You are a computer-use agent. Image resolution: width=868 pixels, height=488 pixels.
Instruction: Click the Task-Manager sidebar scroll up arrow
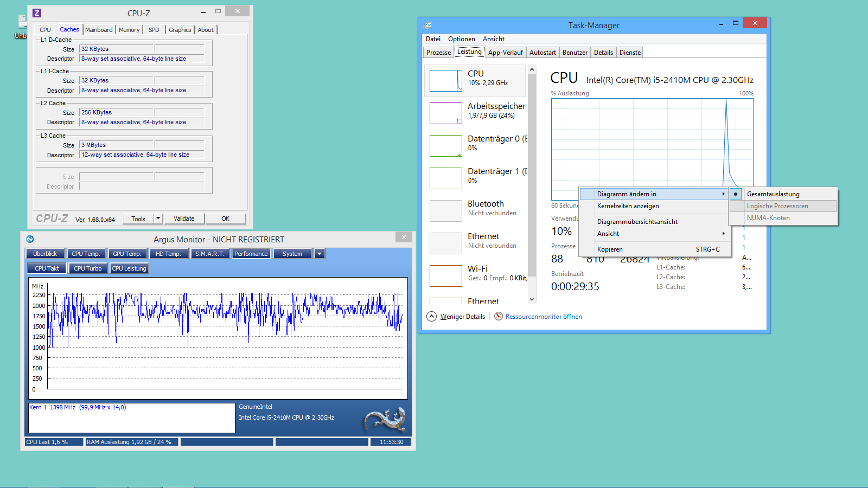[532, 69]
